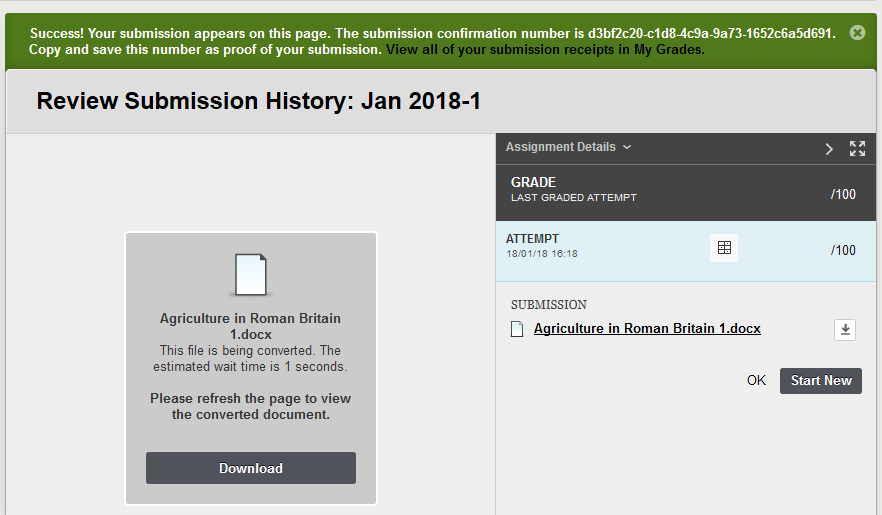The height and width of the screenshot is (515, 882).
Task: Click the submission confirmation number text
Action: coord(710,33)
